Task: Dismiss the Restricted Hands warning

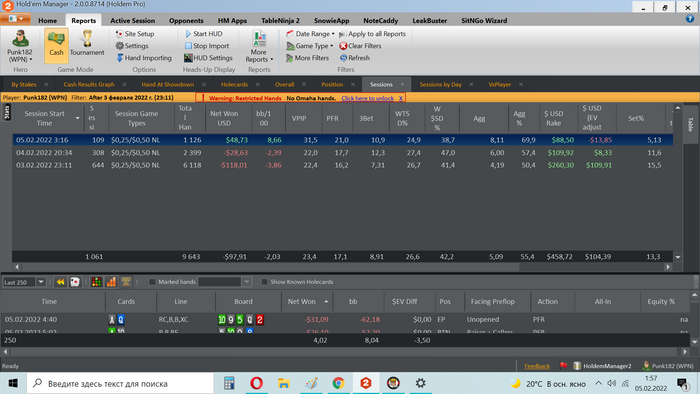Action: point(400,98)
